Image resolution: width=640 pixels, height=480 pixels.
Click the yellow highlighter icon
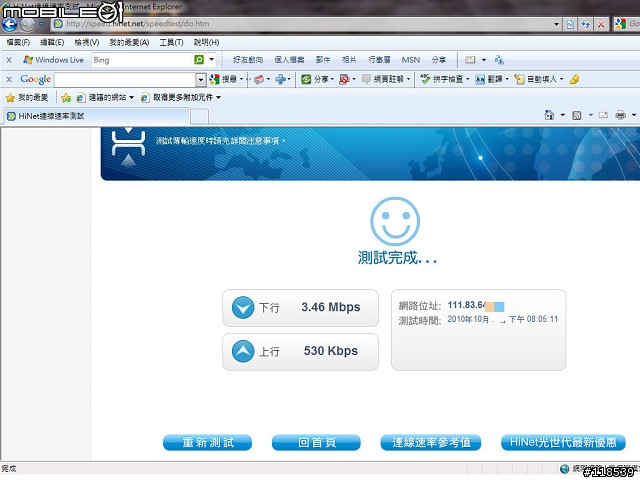point(574,79)
